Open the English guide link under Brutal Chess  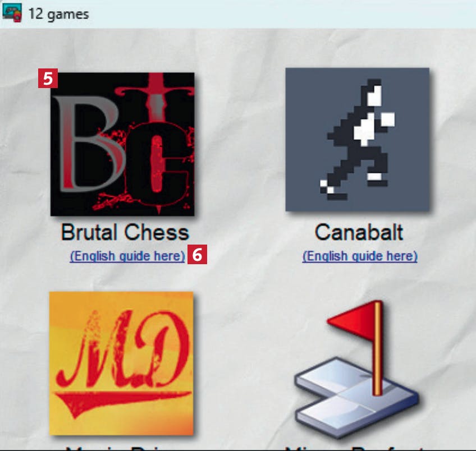point(127,256)
